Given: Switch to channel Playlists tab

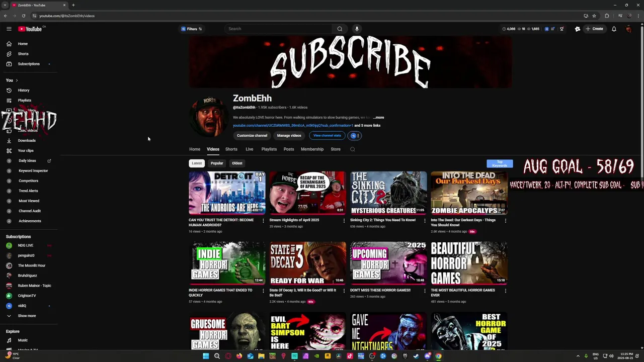Looking at the screenshot, I should (x=269, y=149).
